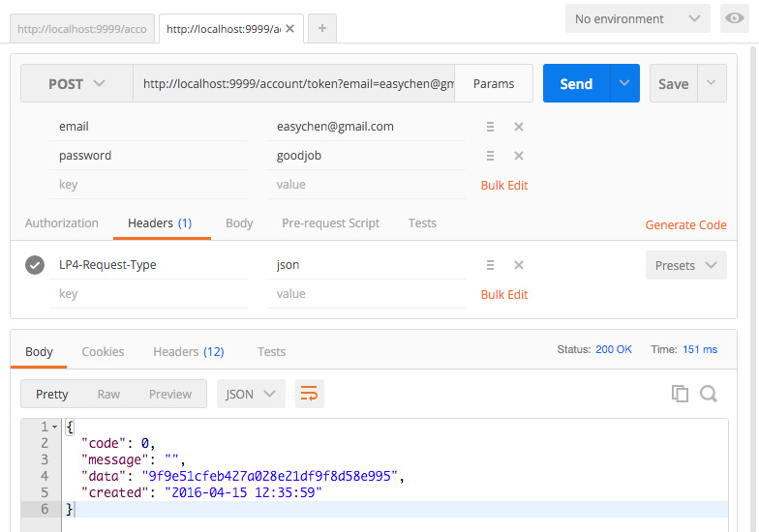Screen dimensions: 759x532
Task: Uncheck the LP4-Request-Type header checkbox
Action: 35,265
